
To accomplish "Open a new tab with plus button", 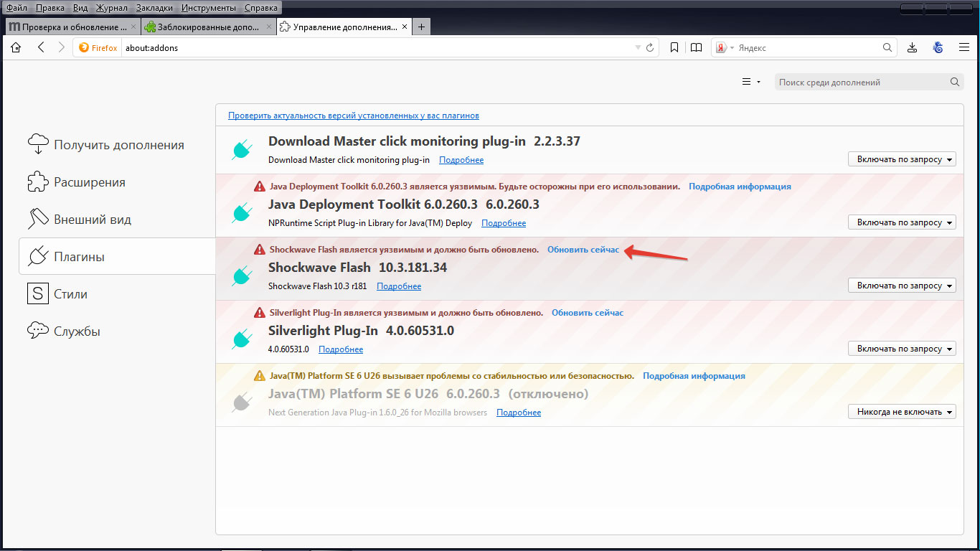I will coord(421,27).
